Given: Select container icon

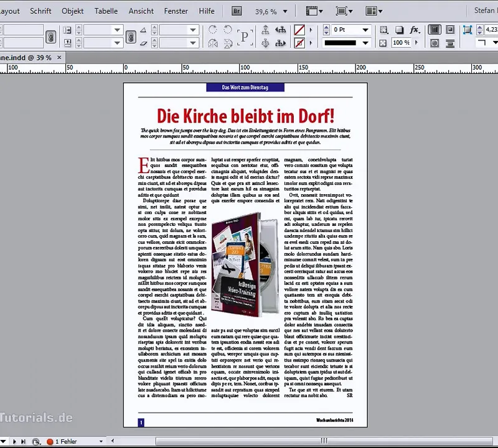Looking at the screenshot, I should click(265, 30).
